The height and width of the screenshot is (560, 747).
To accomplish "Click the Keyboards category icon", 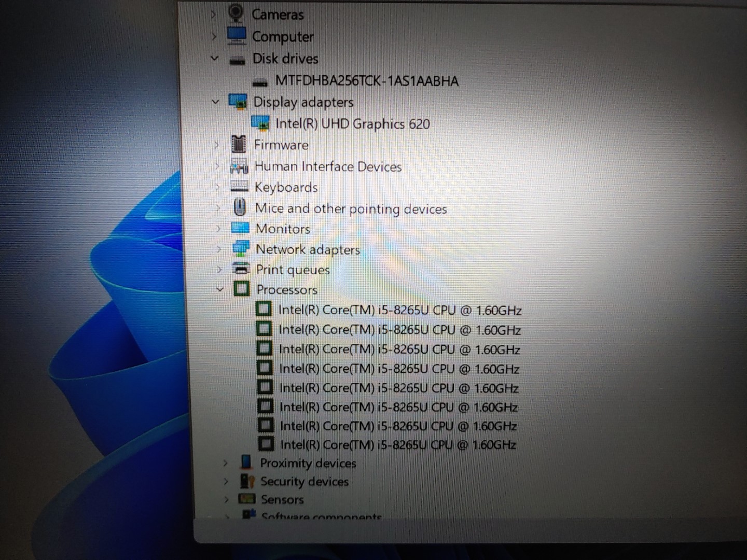I will [x=239, y=187].
